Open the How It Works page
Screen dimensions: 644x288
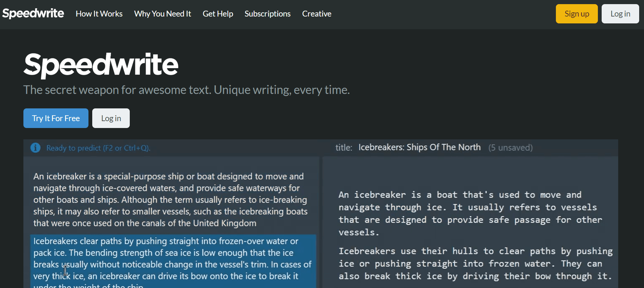99,14
